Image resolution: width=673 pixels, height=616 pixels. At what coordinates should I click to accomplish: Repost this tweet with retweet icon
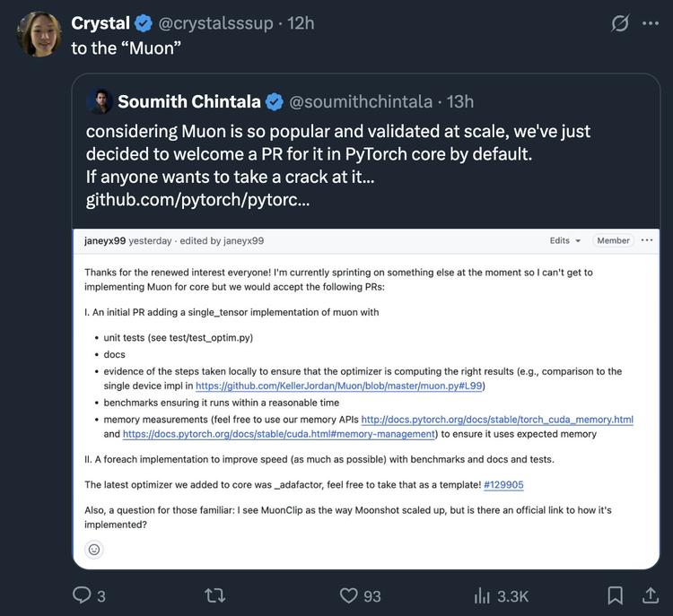click(x=214, y=595)
